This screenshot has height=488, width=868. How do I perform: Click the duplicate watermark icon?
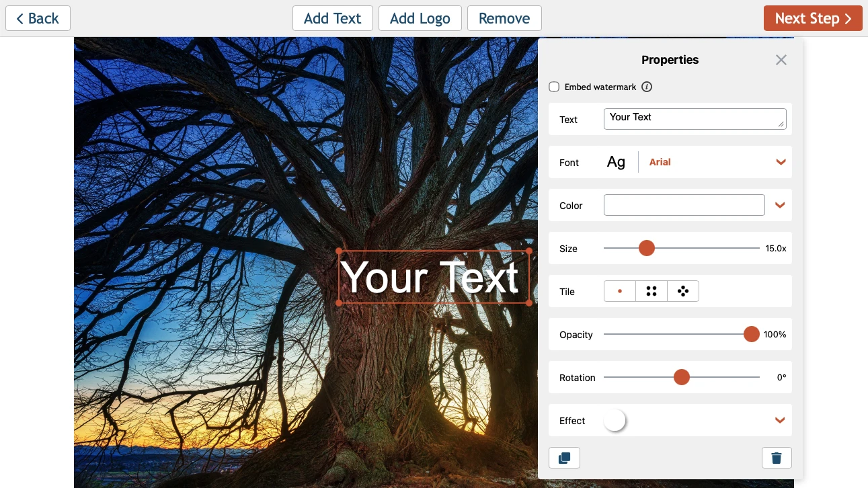click(564, 458)
